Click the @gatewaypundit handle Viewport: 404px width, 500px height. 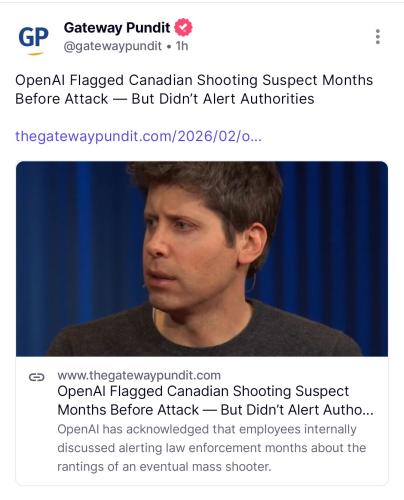click(113, 46)
